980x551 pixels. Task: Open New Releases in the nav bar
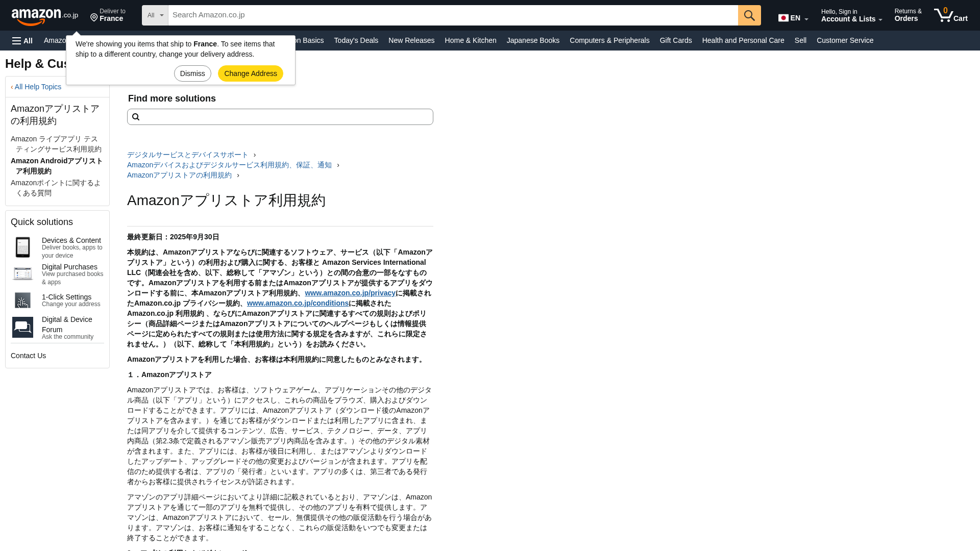(x=411, y=40)
